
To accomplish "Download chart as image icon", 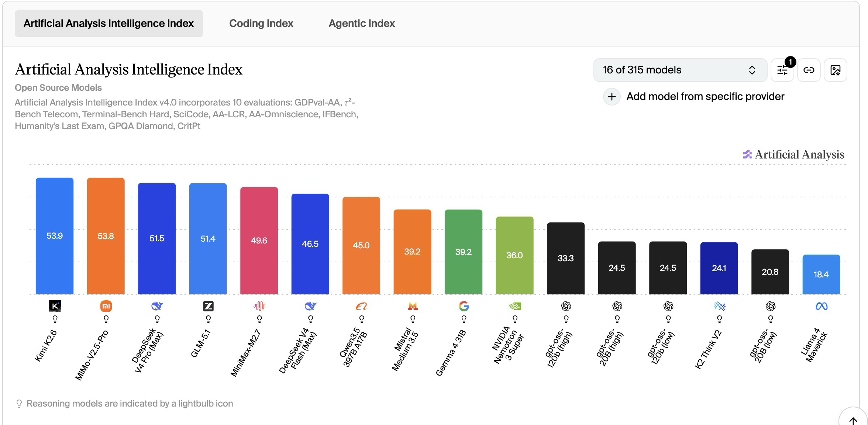I will point(835,70).
